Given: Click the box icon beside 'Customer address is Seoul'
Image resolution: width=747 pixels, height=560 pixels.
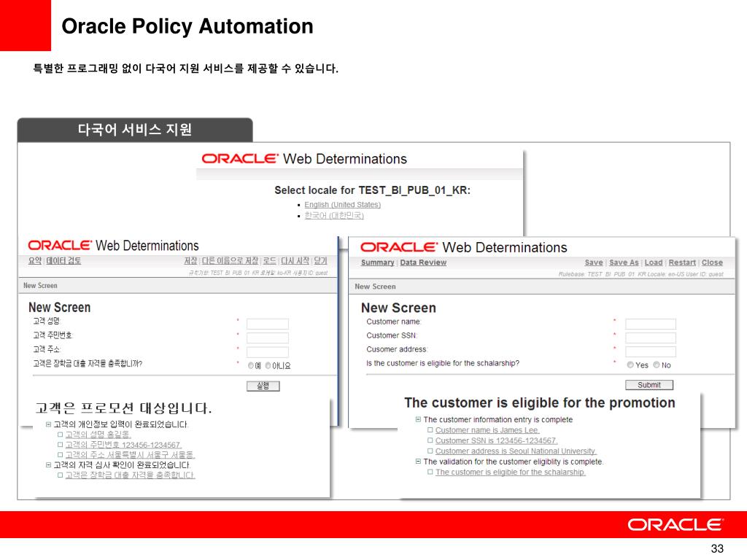Looking at the screenshot, I should pyautogui.click(x=430, y=451).
